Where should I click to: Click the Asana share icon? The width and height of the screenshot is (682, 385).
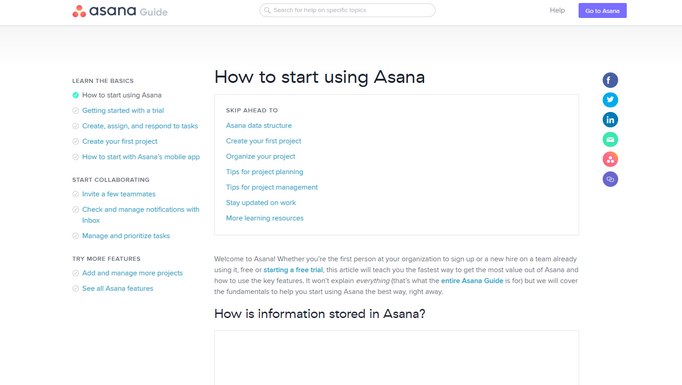click(610, 159)
